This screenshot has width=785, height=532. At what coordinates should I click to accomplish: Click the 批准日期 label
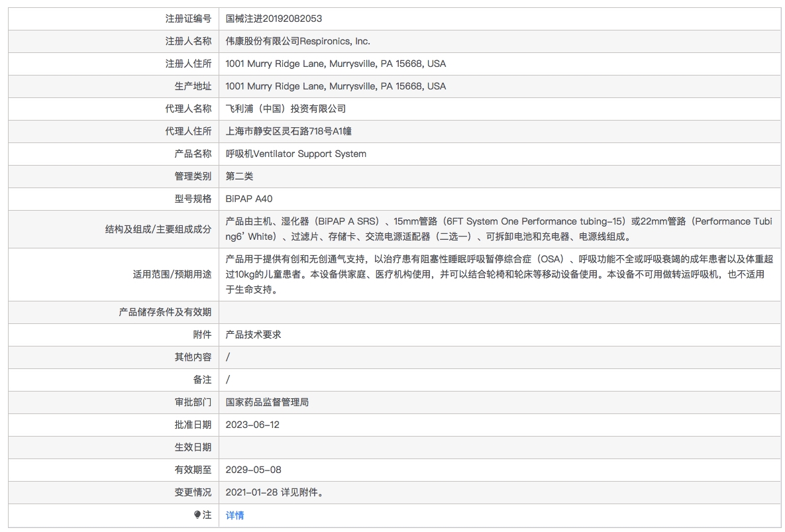pyautogui.click(x=193, y=425)
